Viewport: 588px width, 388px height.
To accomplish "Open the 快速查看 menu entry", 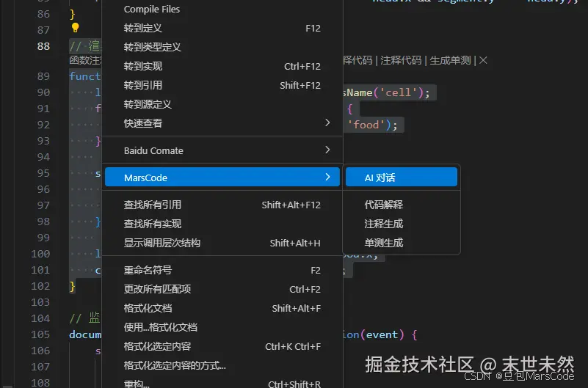I will (222, 123).
